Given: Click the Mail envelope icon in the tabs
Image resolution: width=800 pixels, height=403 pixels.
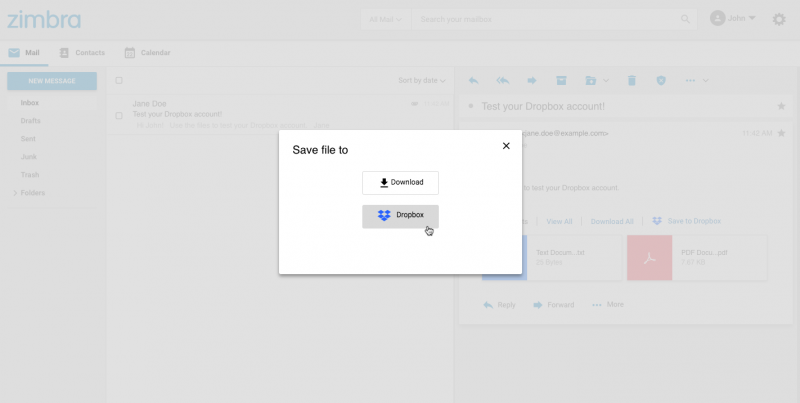Looking at the screenshot, I should pyautogui.click(x=14, y=53).
